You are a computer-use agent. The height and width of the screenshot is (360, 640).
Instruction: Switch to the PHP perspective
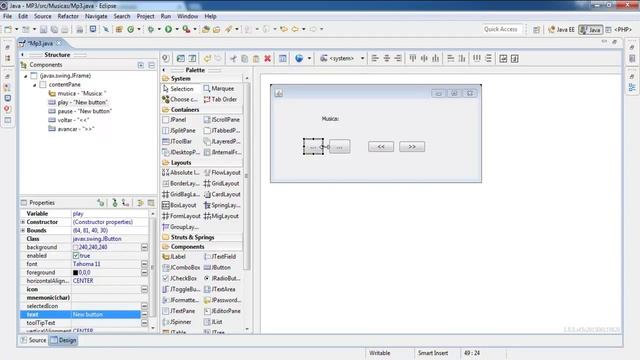[618, 29]
